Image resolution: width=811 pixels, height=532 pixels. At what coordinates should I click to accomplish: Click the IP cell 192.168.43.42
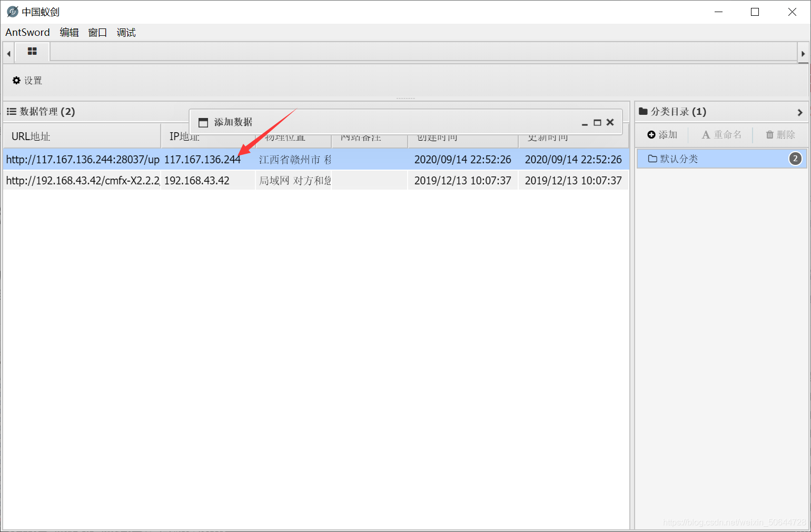208,180
